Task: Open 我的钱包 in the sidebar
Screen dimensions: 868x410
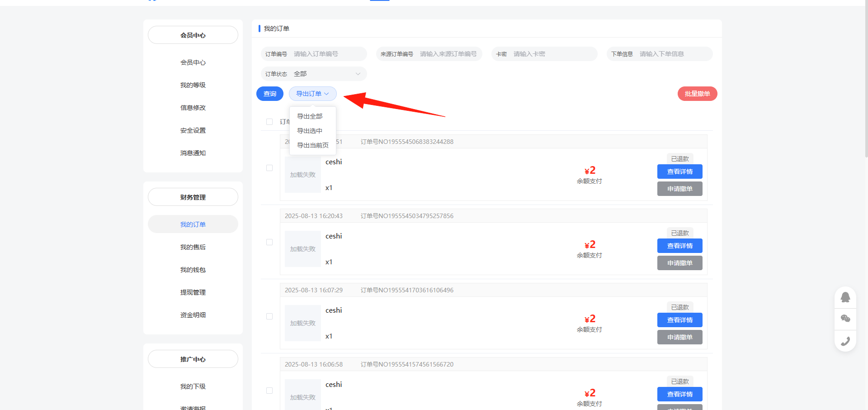Action: [193, 270]
